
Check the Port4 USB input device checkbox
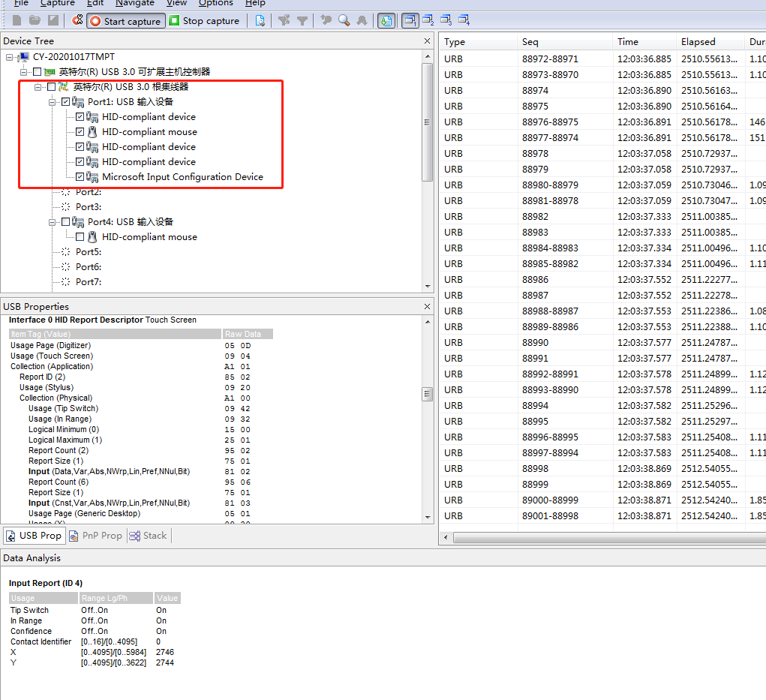pyautogui.click(x=65, y=221)
